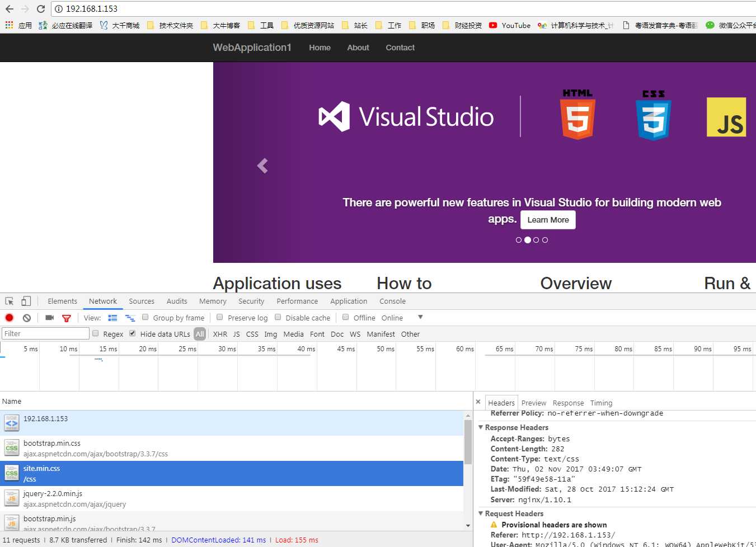Check the Preserve log option
This screenshot has width=756, height=547.
[x=220, y=317]
